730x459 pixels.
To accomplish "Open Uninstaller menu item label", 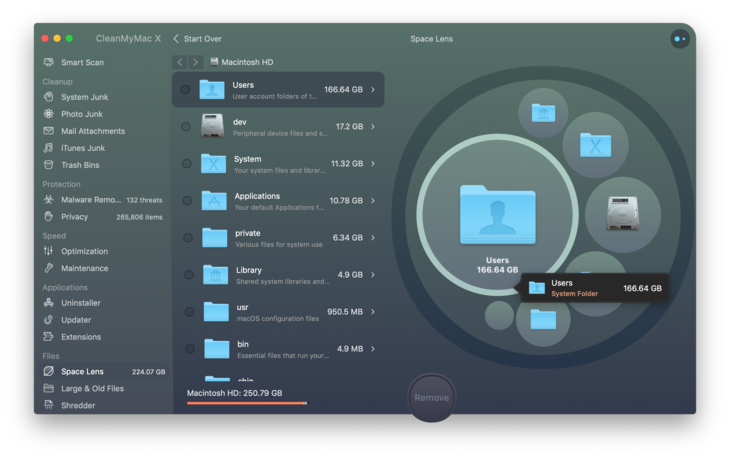I will tap(81, 303).
